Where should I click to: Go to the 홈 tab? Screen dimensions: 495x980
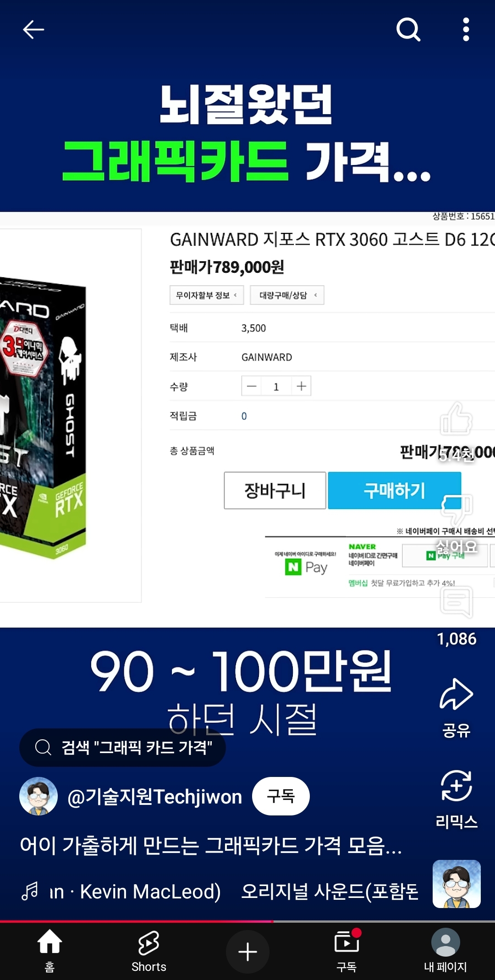pos(49,951)
